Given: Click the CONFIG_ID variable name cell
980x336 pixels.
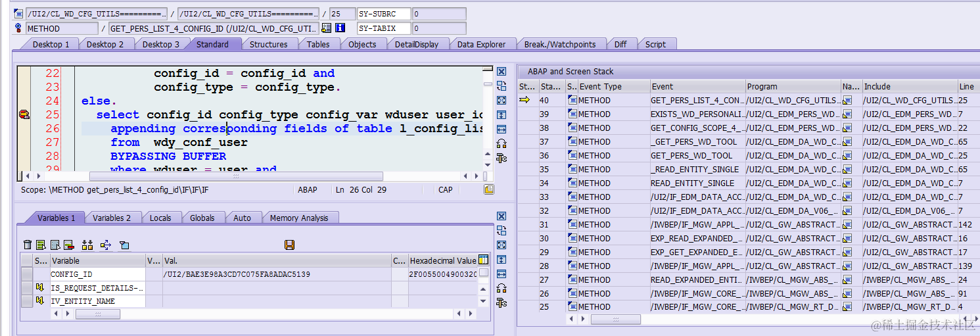Looking at the screenshot, I should 97,274.
